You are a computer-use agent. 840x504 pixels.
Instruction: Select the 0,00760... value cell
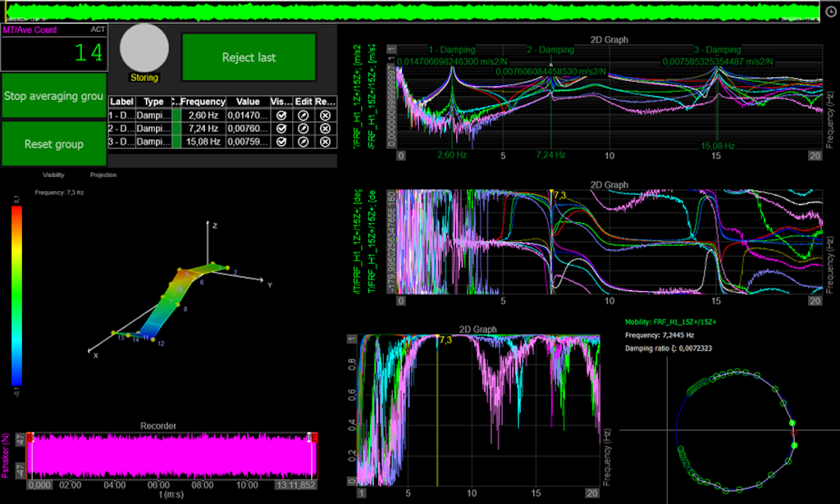pos(248,129)
